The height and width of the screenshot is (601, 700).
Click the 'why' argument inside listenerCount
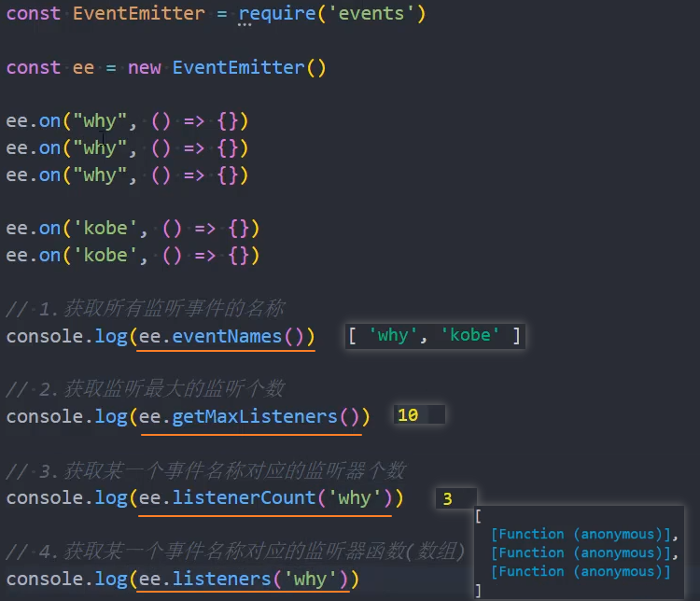click(354, 497)
